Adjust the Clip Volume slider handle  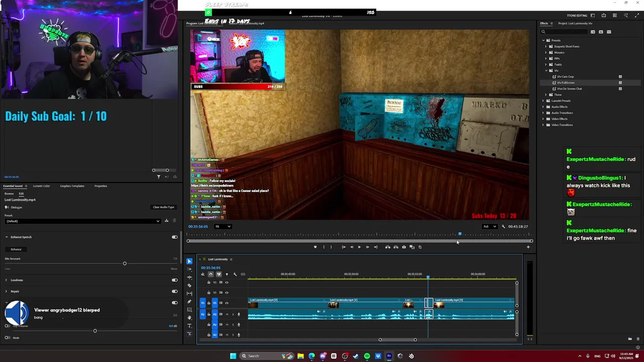[95, 331]
